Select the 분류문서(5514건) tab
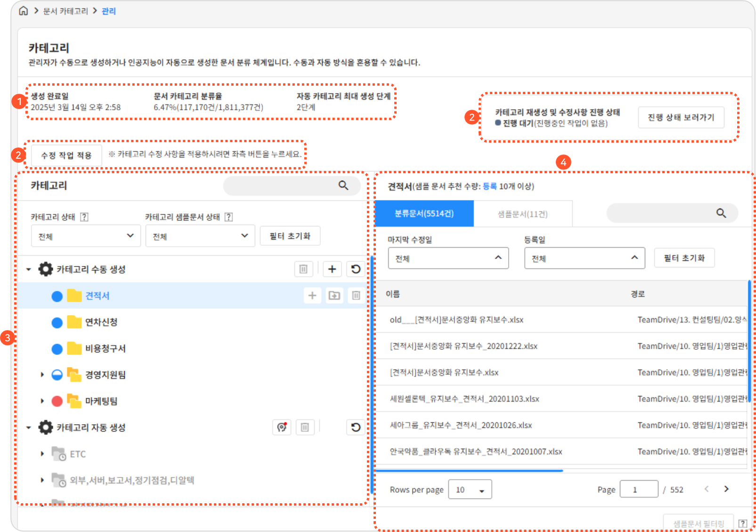756x532 pixels. pos(424,214)
